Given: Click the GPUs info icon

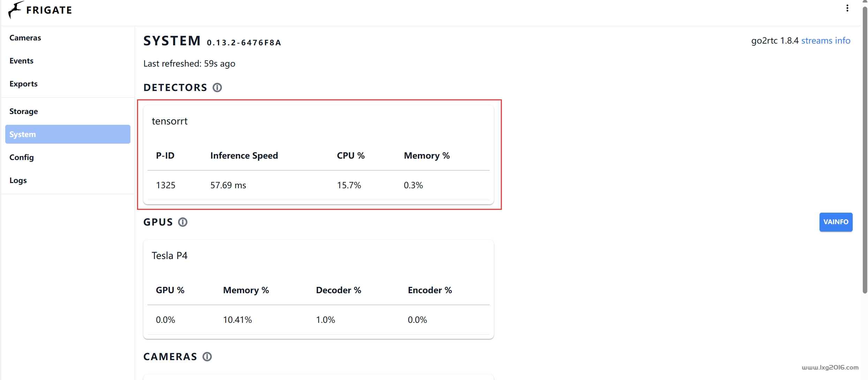Looking at the screenshot, I should 183,222.
